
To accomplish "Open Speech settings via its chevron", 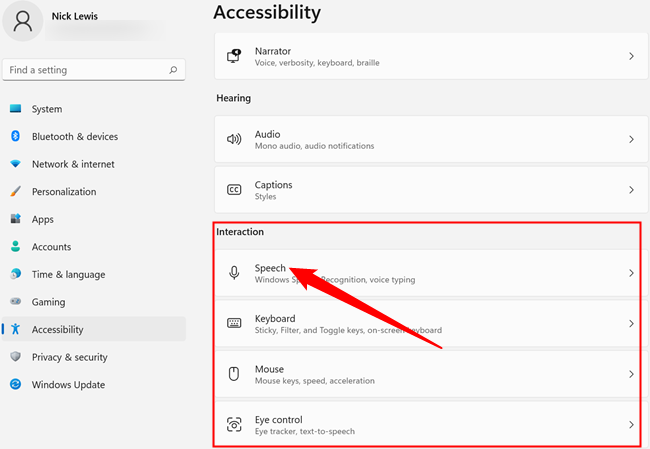I will [x=631, y=273].
